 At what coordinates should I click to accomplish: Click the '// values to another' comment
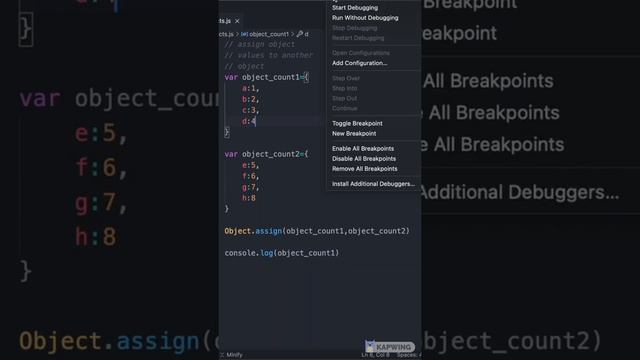point(269,55)
